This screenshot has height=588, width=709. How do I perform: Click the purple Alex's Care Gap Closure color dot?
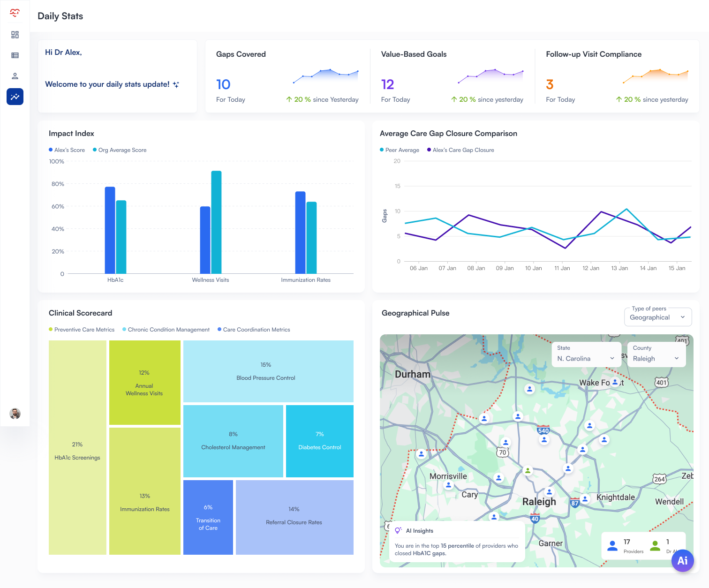coord(428,150)
